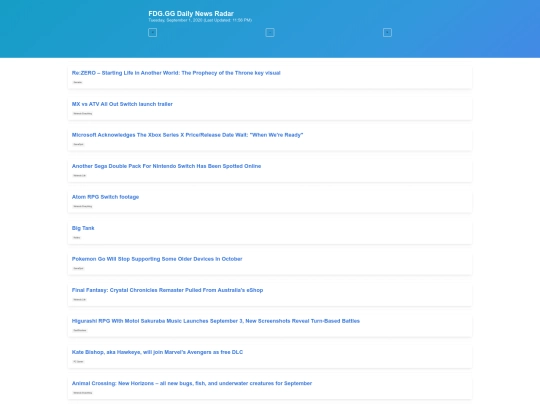Click source tag under Higurashi RPG headline

(x=80, y=330)
